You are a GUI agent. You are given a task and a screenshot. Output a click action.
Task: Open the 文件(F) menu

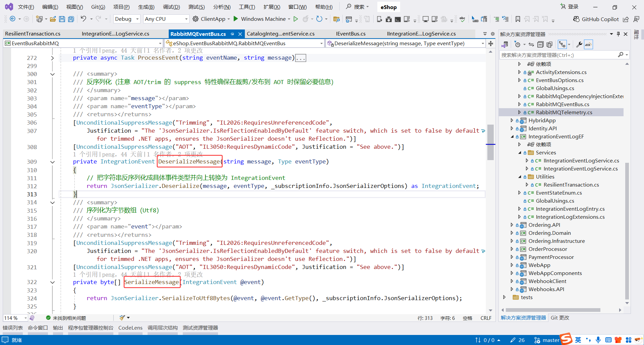(x=26, y=7)
